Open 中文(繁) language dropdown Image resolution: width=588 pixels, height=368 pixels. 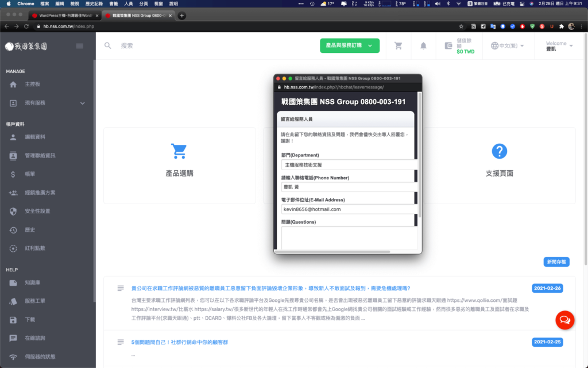point(508,45)
